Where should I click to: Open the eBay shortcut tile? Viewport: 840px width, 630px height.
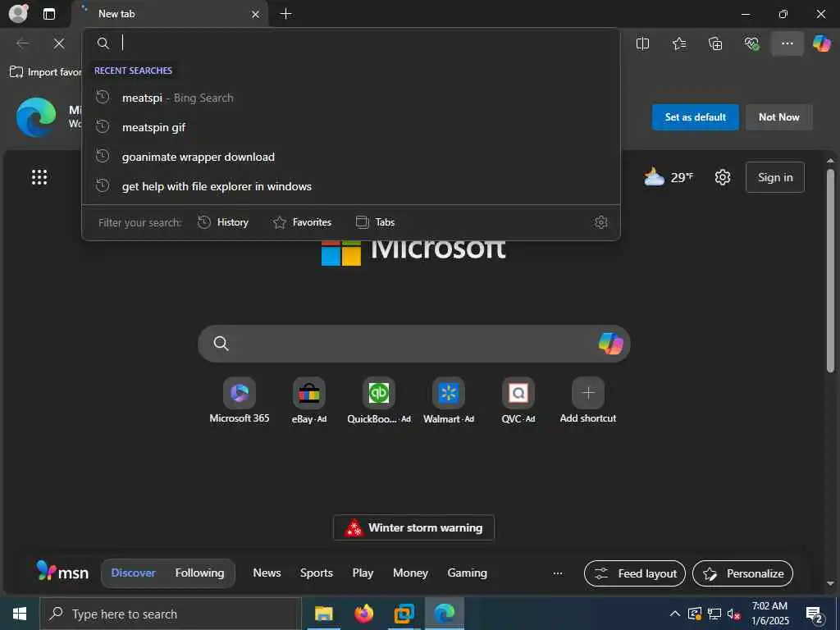(x=309, y=400)
